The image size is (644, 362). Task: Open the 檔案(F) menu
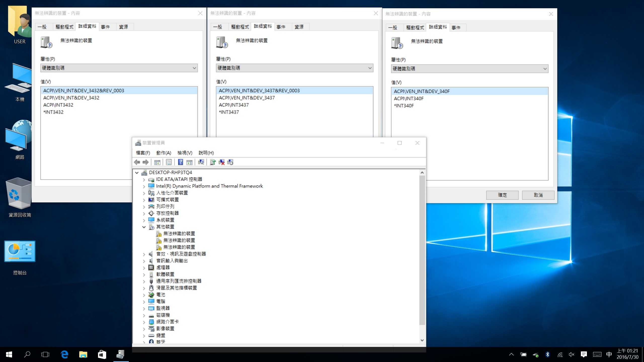[x=143, y=153]
